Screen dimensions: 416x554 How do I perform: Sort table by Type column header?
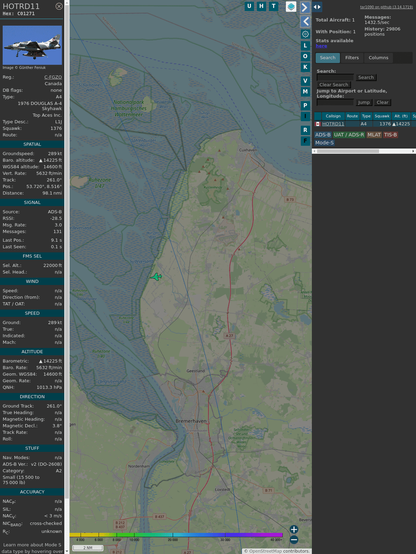[x=366, y=116]
